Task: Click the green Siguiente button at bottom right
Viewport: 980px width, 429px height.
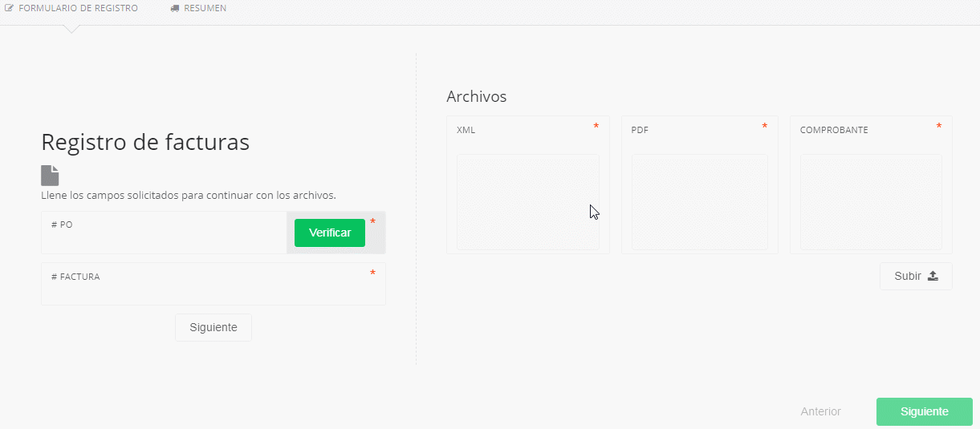Action: pyautogui.click(x=924, y=411)
